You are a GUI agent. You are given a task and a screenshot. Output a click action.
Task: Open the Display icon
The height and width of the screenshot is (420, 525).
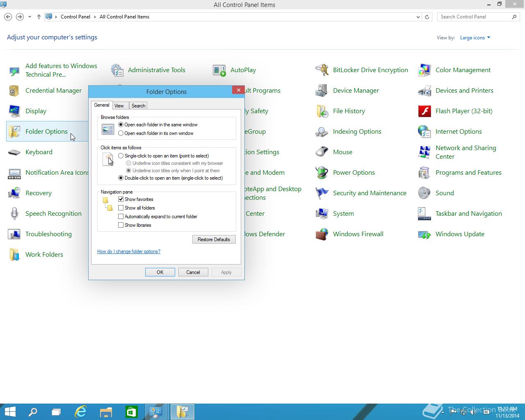tap(14, 111)
